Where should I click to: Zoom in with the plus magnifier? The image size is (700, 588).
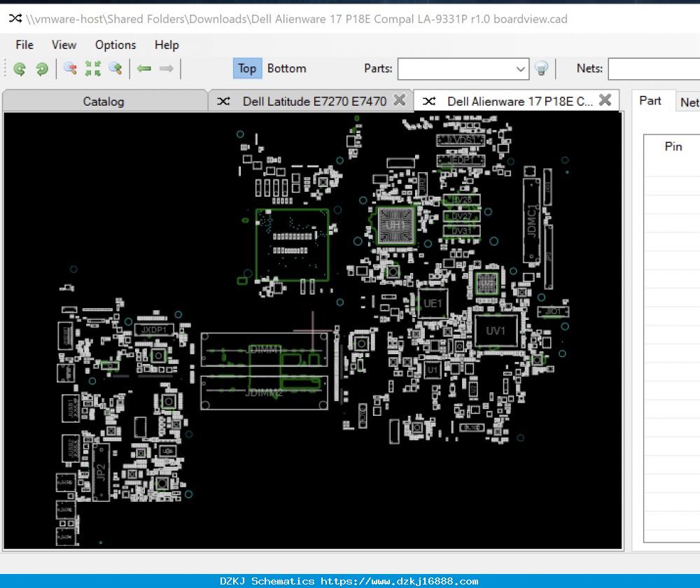[x=115, y=69]
